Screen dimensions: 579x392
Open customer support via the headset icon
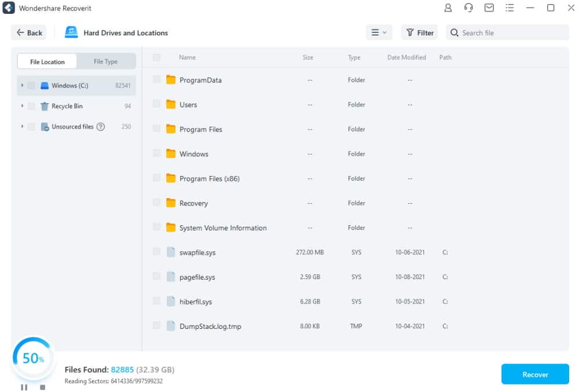point(468,8)
